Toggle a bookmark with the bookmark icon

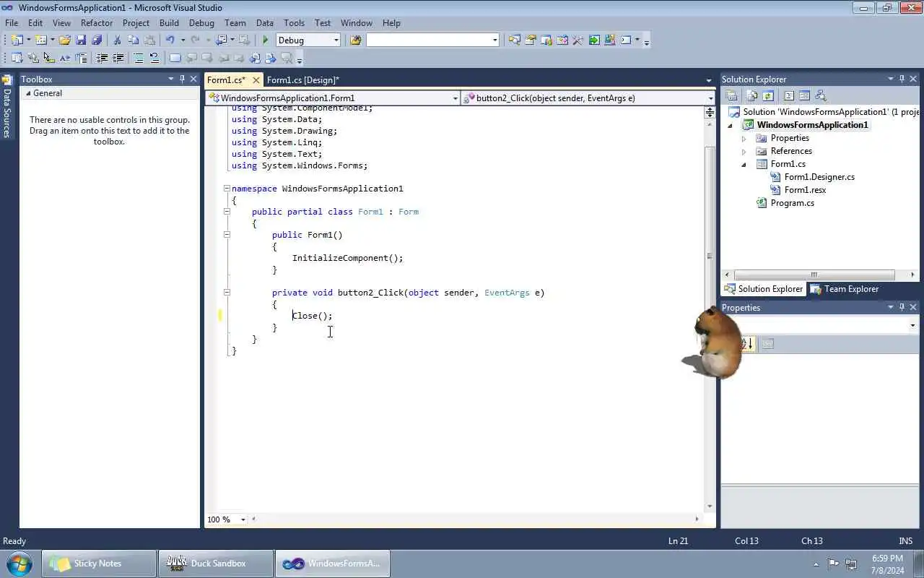click(175, 58)
